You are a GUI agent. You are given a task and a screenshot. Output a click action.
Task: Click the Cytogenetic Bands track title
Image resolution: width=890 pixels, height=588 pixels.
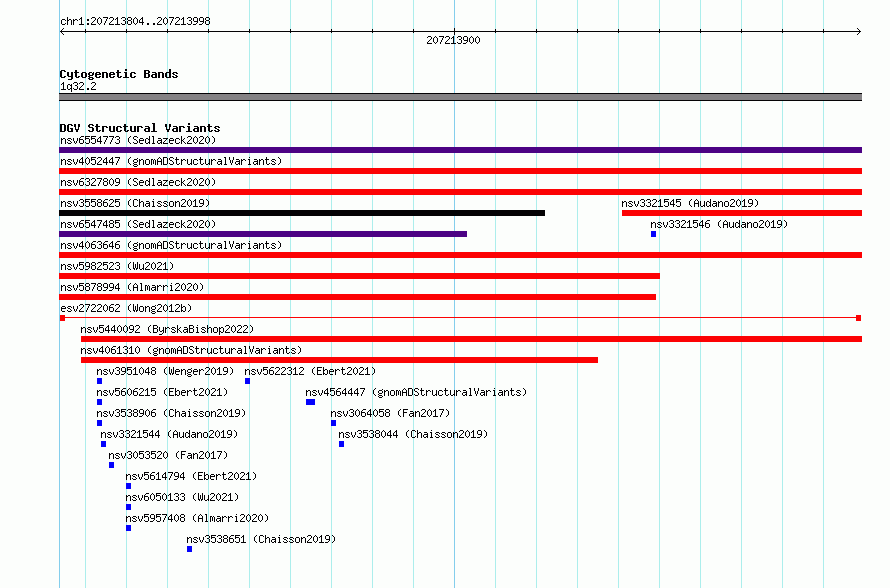pyautogui.click(x=119, y=74)
